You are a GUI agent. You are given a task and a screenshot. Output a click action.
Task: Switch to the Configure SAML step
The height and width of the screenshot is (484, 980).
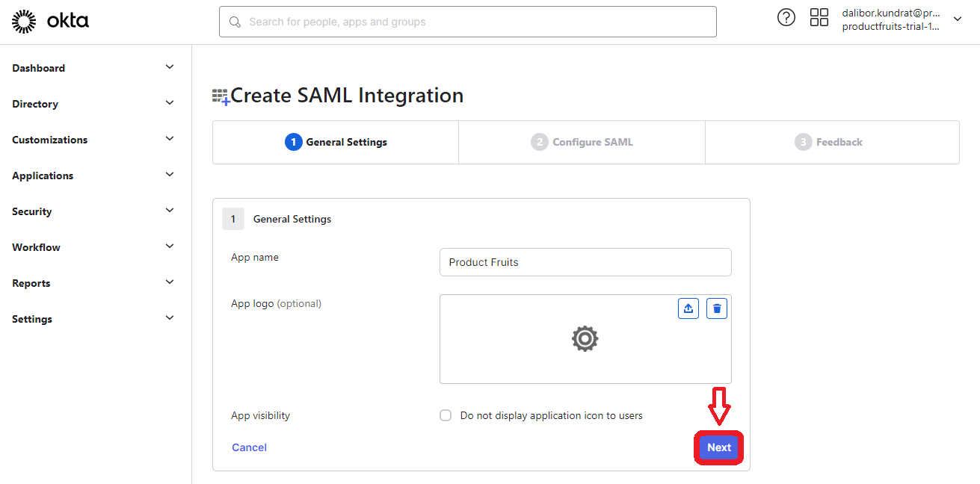point(582,141)
